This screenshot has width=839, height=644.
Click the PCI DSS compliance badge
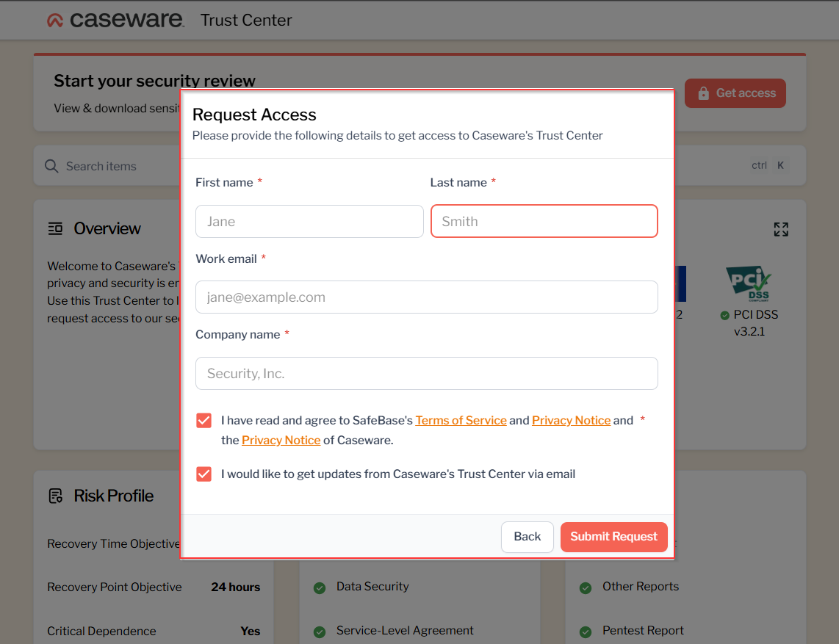749,284
